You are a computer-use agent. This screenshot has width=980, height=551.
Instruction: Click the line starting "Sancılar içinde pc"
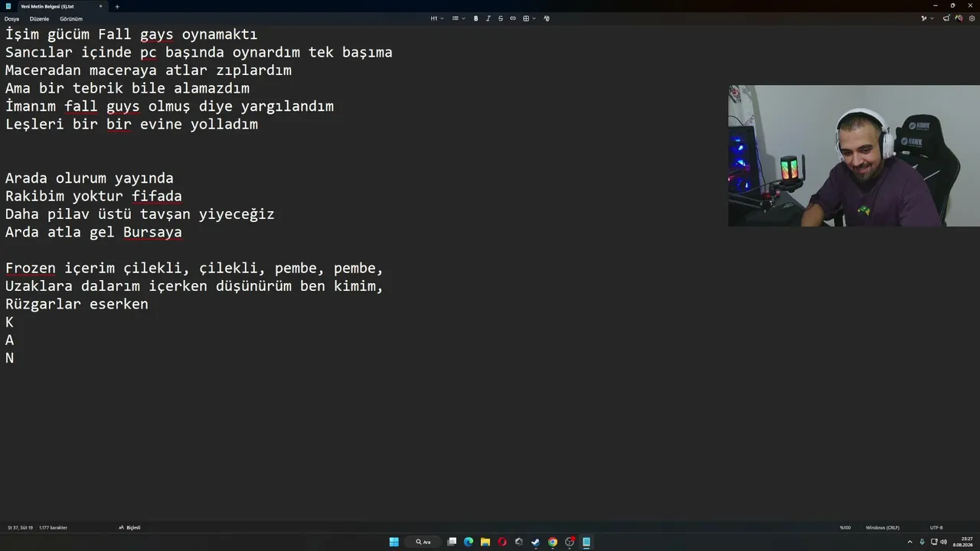199,52
